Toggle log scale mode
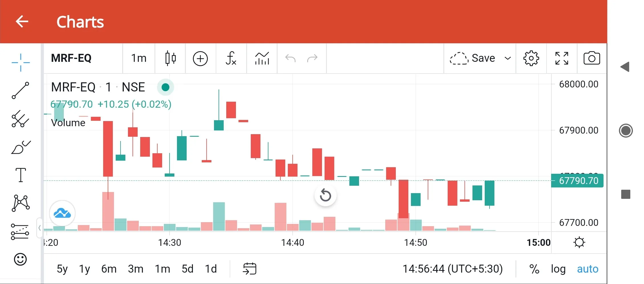This screenshot has width=644, height=284. 558,269
